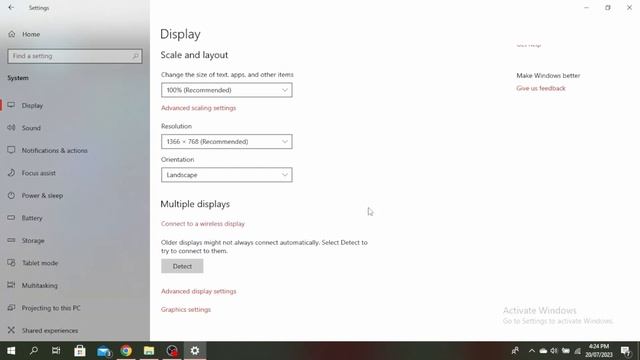This screenshot has width=640, height=360.
Task: Click the Sound speaker icon in sidebar
Action: (11, 128)
